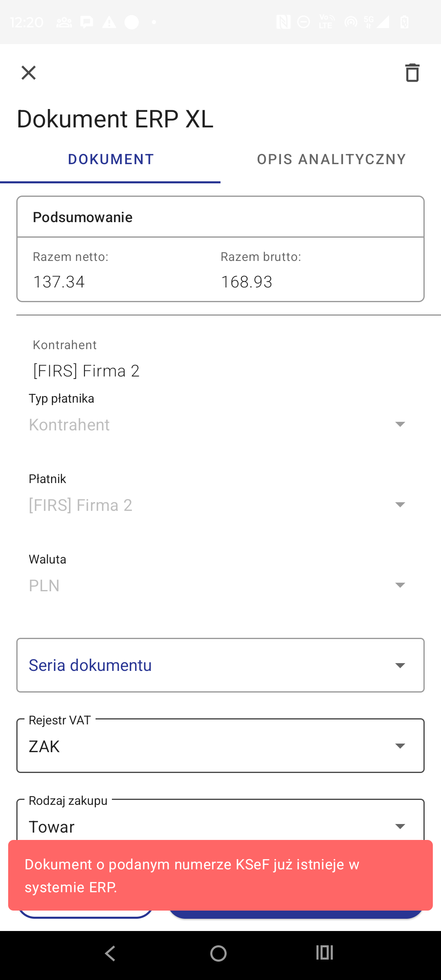Open the recent apps navigation button

pos(325,953)
